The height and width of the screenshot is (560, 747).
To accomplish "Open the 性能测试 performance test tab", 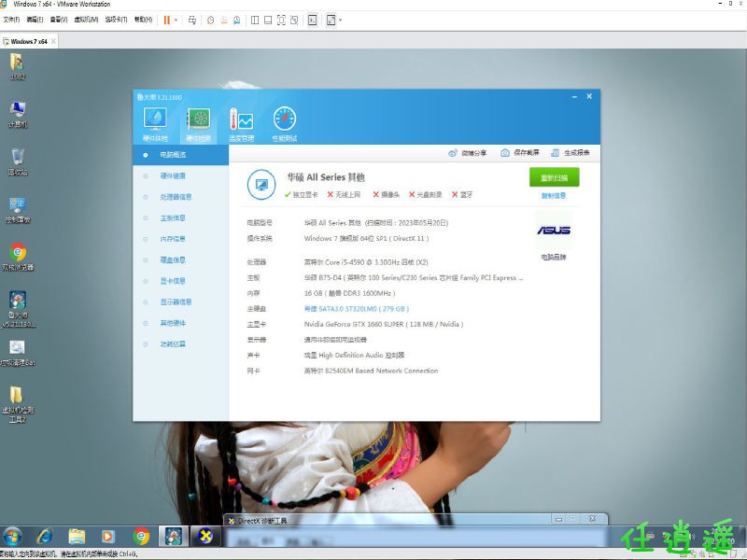I will tap(285, 125).
